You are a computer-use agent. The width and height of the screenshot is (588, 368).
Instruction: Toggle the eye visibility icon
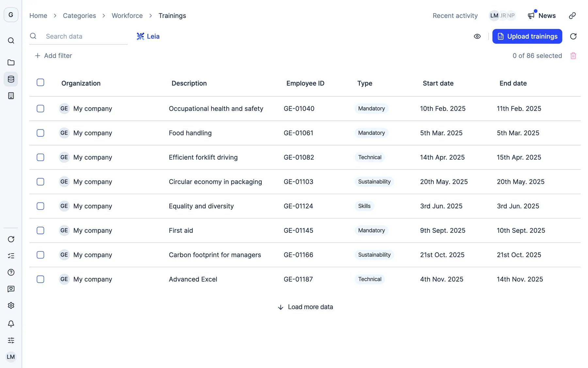477,36
